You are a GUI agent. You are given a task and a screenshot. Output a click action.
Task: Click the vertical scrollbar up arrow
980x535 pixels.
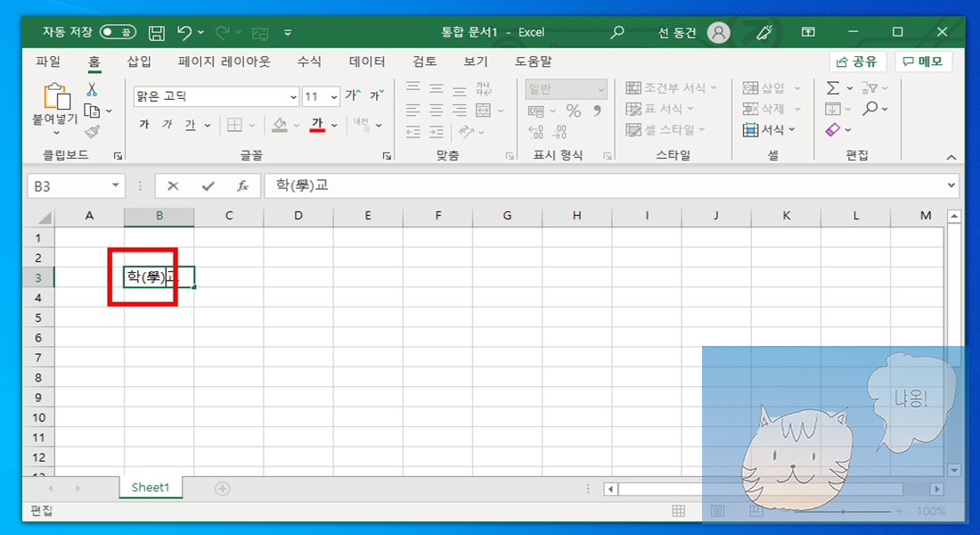[954, 217]
